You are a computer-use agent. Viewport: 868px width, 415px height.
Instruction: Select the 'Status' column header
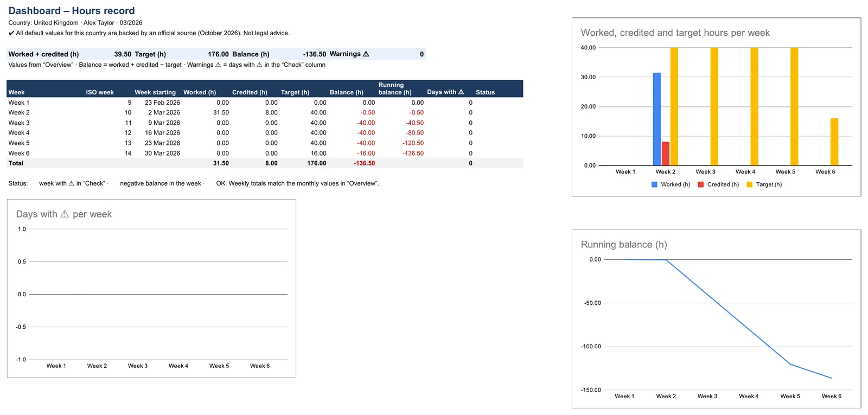click(485, 92)
